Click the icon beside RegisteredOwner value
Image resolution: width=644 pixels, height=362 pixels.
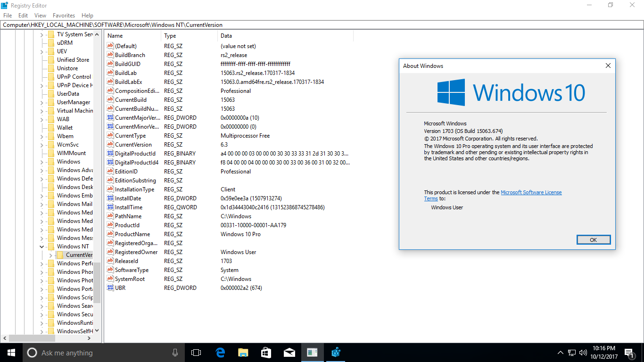click(110, 252)
